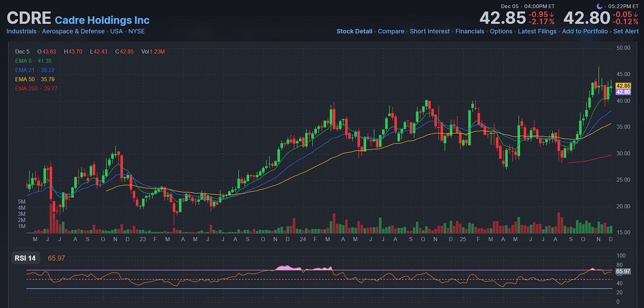644x308 pixels.
Task: Click Set Alert link
Action: point(626,31)
